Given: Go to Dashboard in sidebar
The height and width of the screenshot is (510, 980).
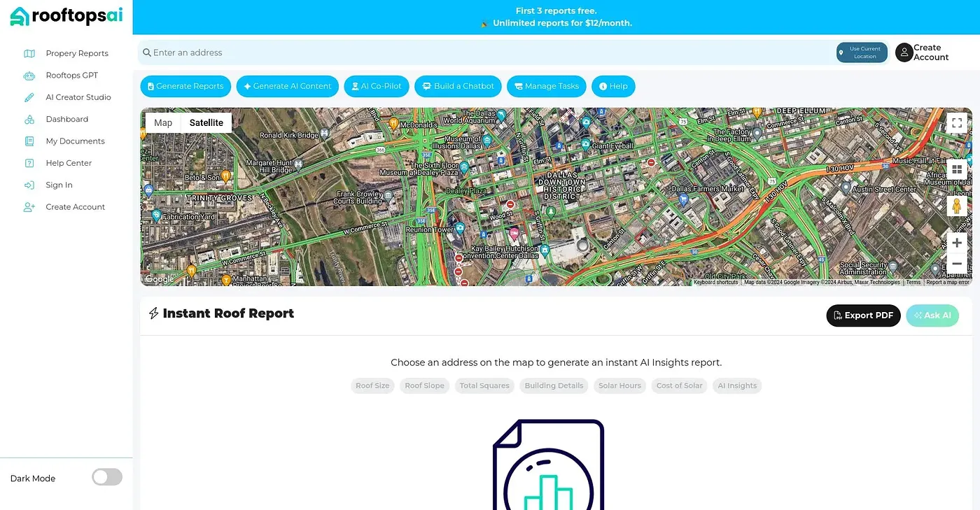Looking at the screenshot, I should tap(67, 119).
